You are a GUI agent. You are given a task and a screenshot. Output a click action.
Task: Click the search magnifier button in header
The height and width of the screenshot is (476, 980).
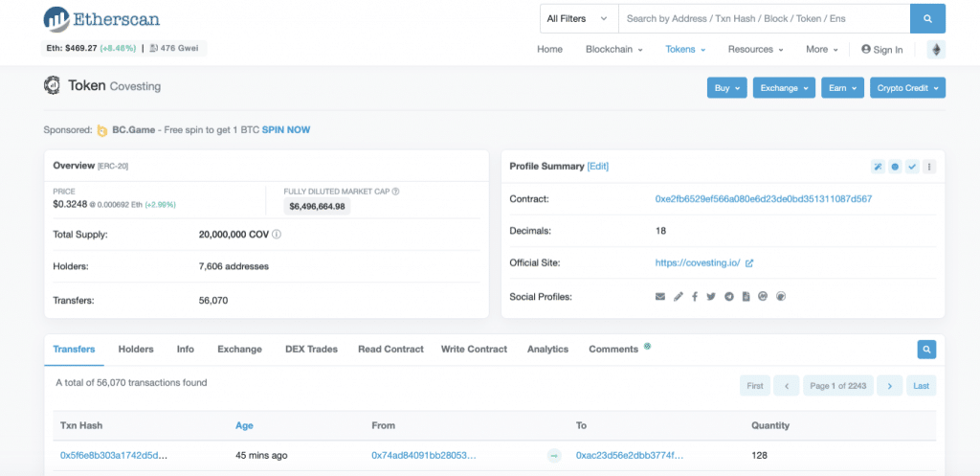coord(927,19)
